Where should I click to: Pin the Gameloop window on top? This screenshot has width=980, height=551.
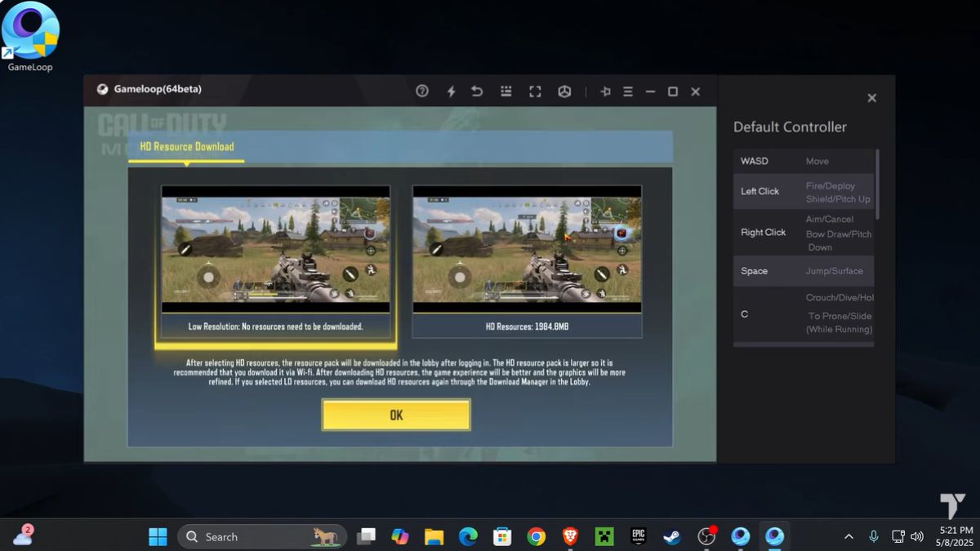pyautogui.click(x=605, y=91)
